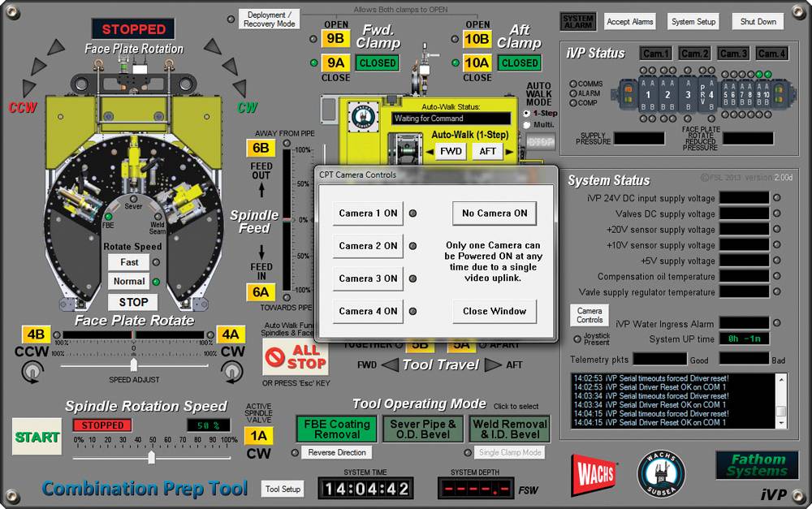Toggle the Reverse Direction indicator light
The height and width of the screenshot is (509, 812).
[x=295, y=452]
